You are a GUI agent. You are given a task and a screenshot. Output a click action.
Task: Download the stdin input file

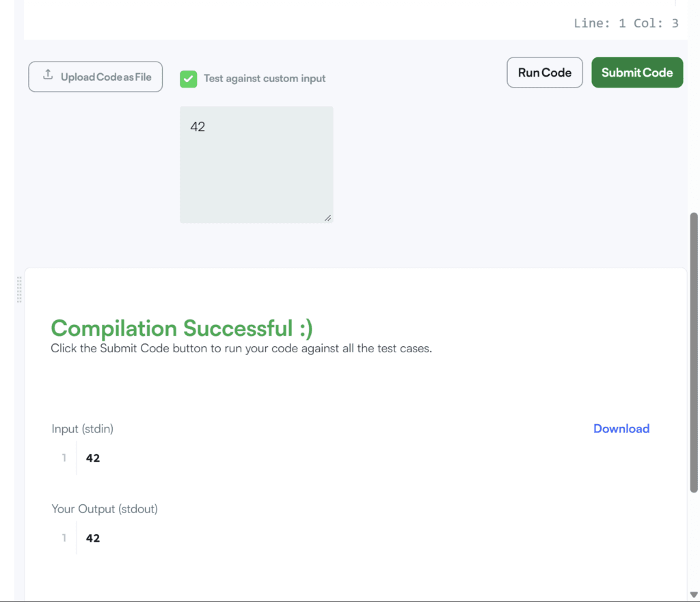(x=621, y=429)
